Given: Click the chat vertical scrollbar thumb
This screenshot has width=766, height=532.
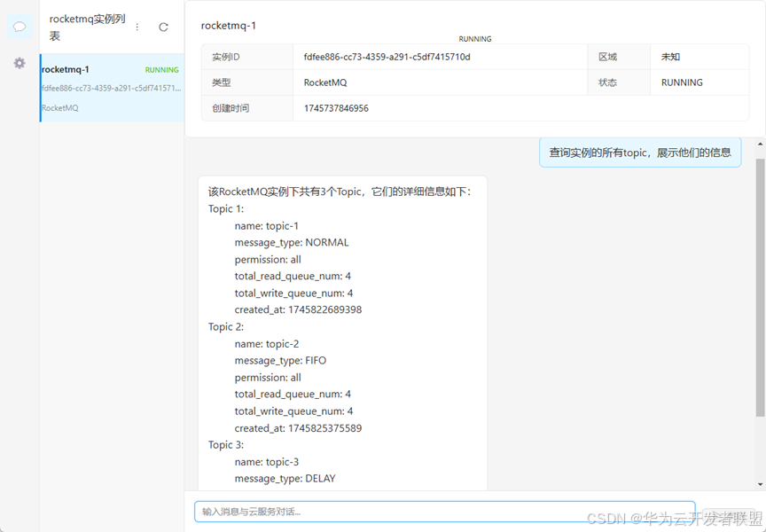Looking at the screenshot, I should [x=760, y=287].
